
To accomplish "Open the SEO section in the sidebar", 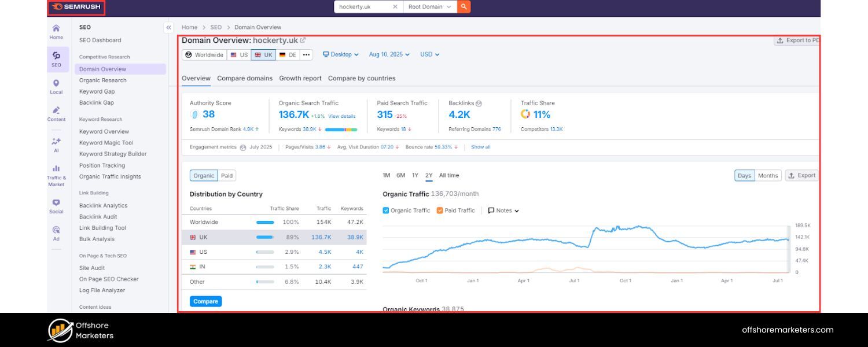I will point(56,58).
